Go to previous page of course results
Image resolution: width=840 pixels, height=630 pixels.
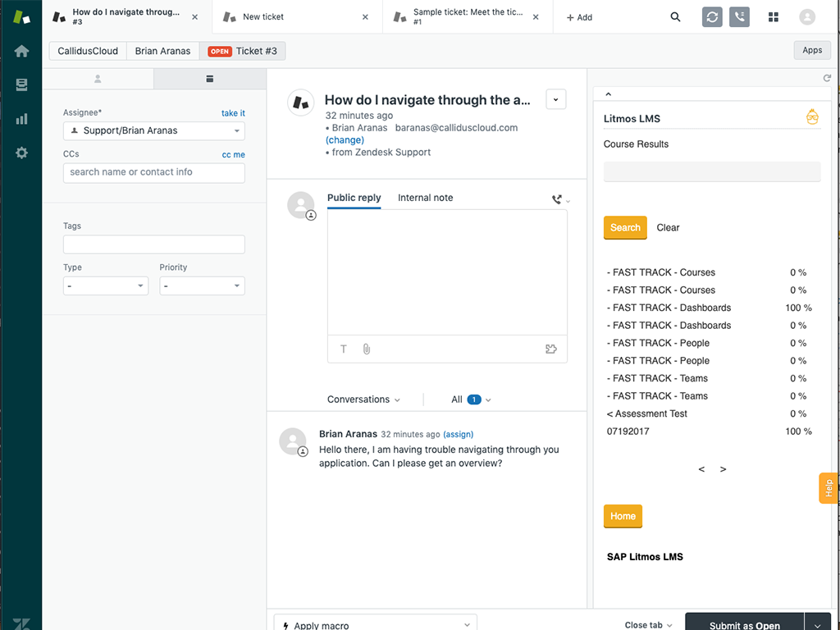pos(701,469)
